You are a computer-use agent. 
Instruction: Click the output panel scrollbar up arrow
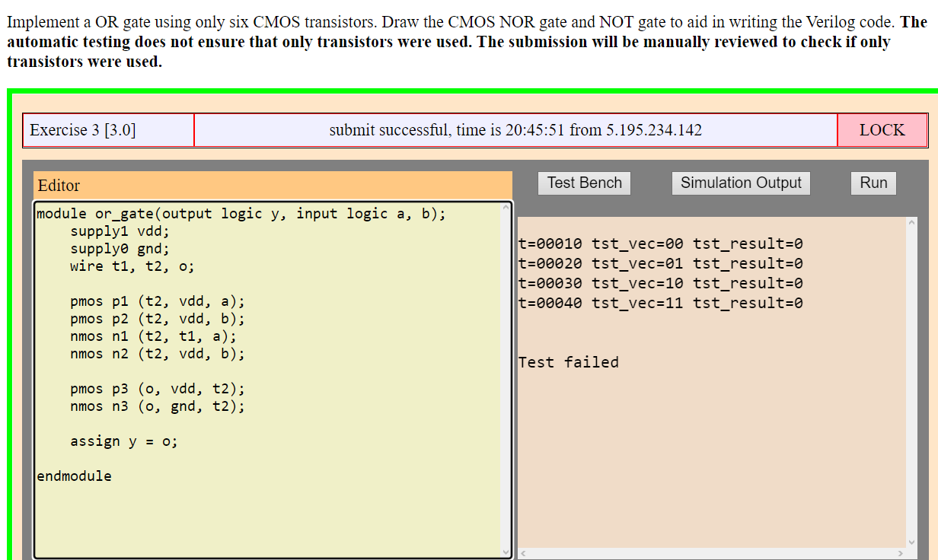911,222
